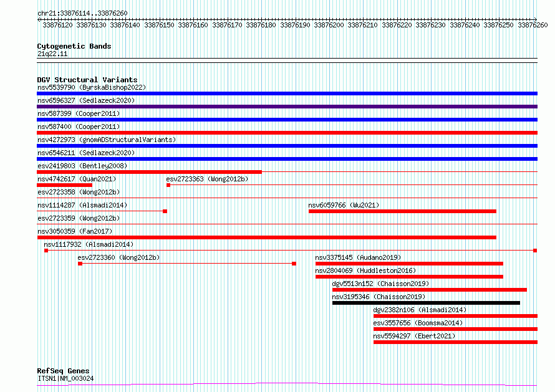Click the nsv5594297 (Ebert2021) label
Image resolution: width=555 pixels, height=392 pixels.
pyautogui.click(x=414, y=336)
